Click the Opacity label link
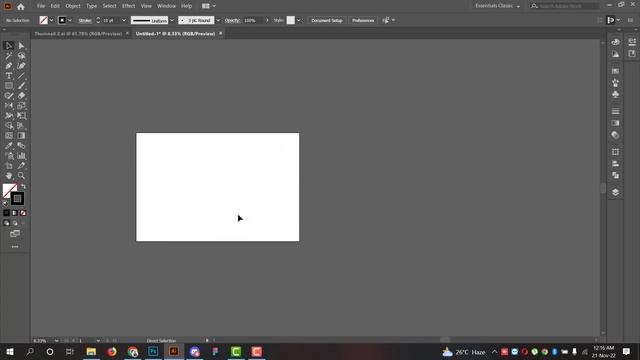 (x=232, y=20)
